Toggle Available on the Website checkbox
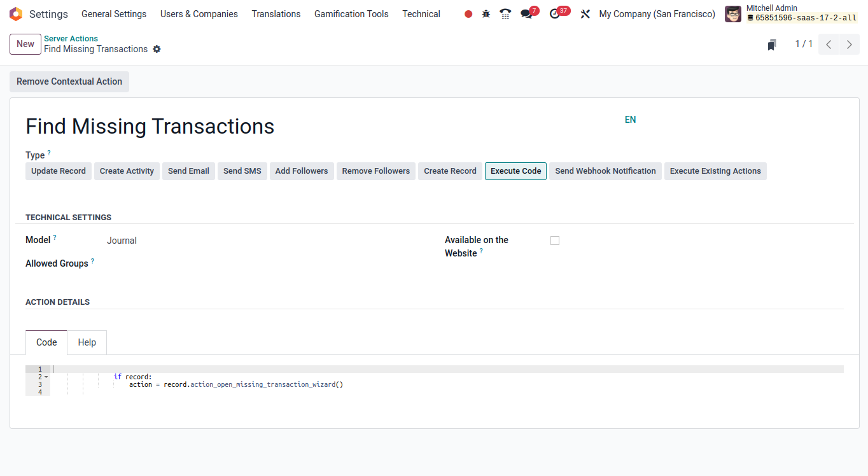This screenshot has height=476, width=868. tap(555, 241)
